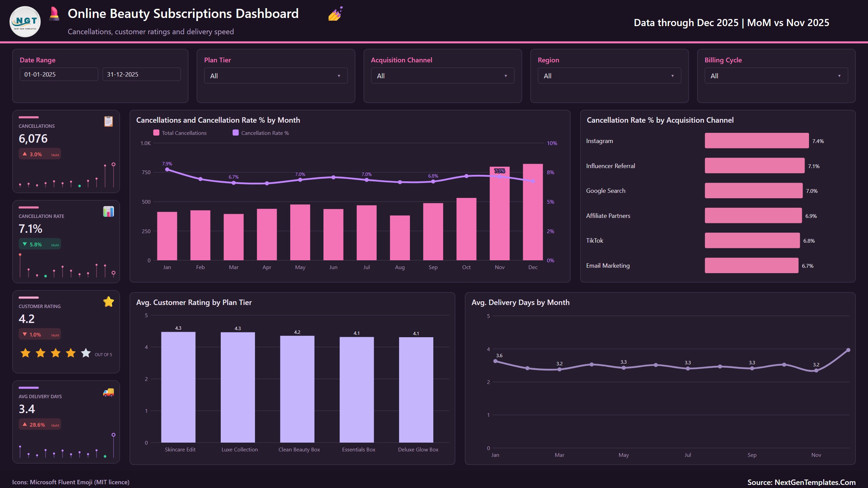
Task: Click the Dec cancellations bar
Action: (533, 212)
